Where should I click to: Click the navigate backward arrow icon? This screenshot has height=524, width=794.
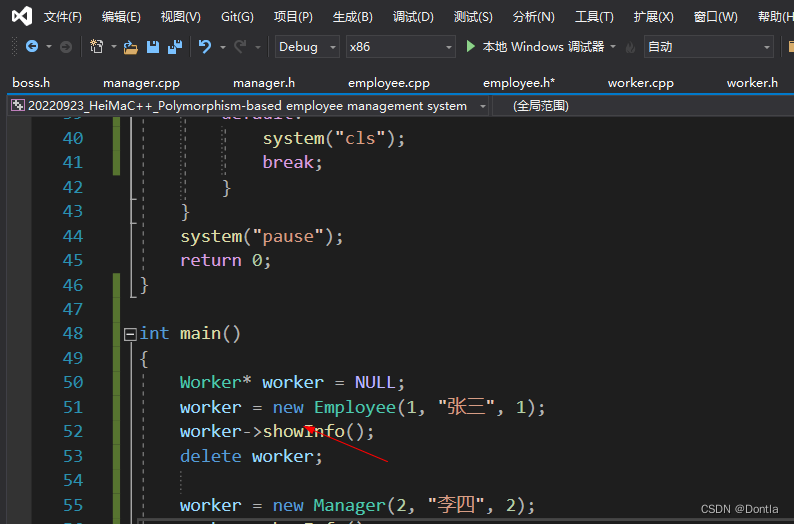pos(32,47)
